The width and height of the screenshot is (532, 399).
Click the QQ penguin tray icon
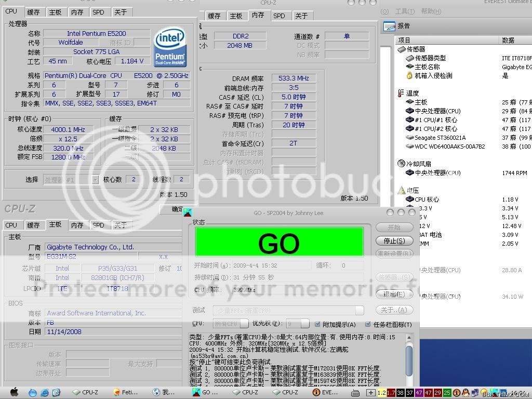tap(466, 393)
